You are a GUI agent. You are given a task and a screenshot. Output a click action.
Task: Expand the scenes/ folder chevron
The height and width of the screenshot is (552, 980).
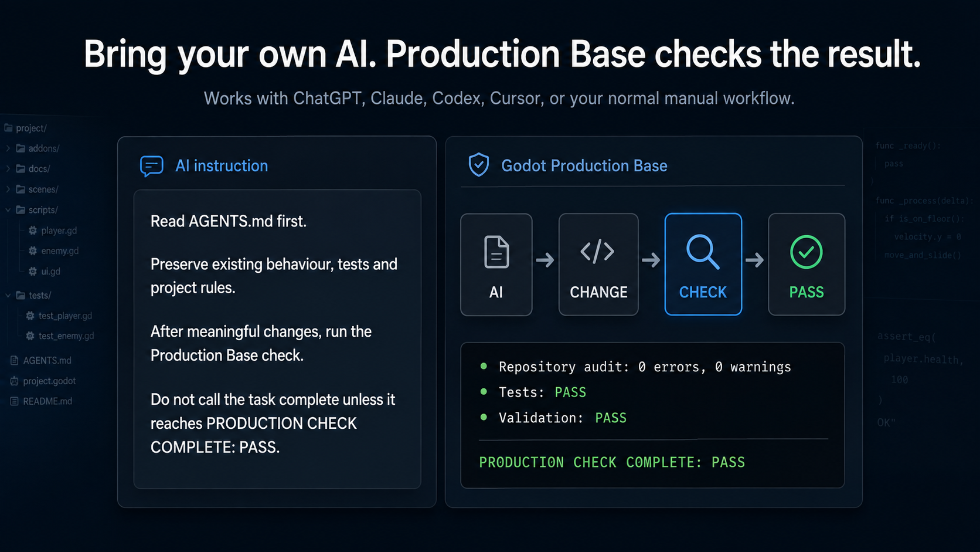(8, 189)
